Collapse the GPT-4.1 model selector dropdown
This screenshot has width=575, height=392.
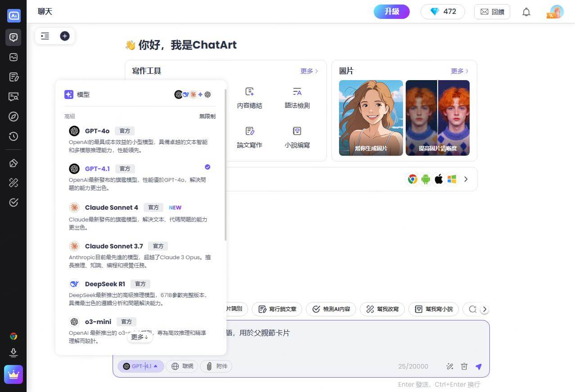[140, 366]
